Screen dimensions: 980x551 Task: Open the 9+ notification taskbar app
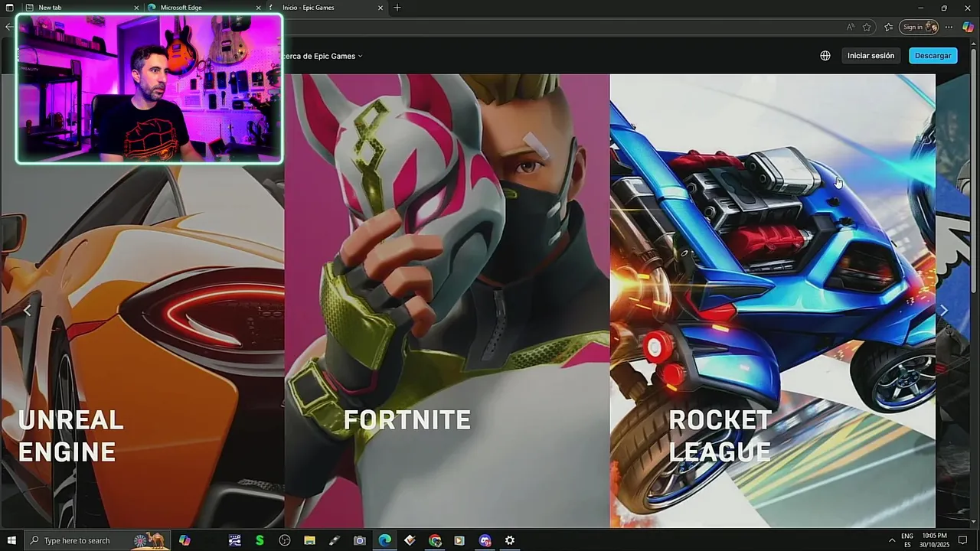tap(485, 540)
